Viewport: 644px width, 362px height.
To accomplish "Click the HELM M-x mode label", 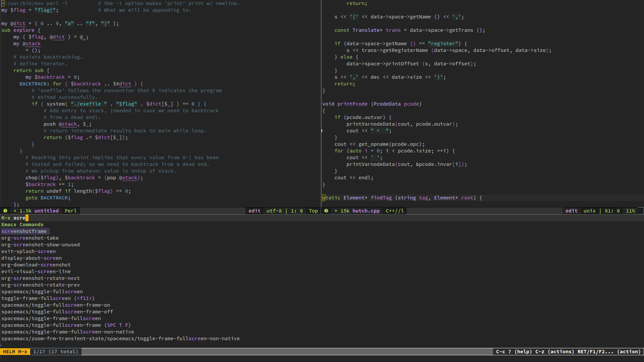I will pyautogui.click(x=15, y=352).
